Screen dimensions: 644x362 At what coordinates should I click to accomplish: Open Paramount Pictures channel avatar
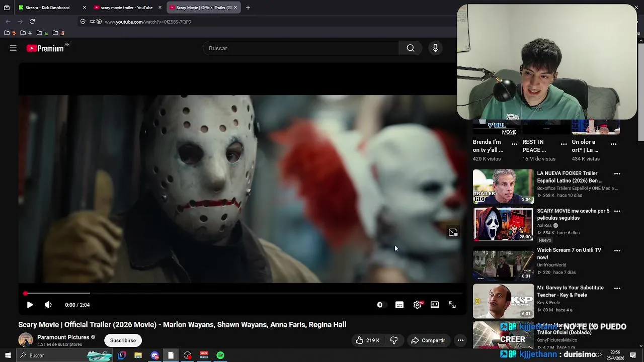click(26, 340)
